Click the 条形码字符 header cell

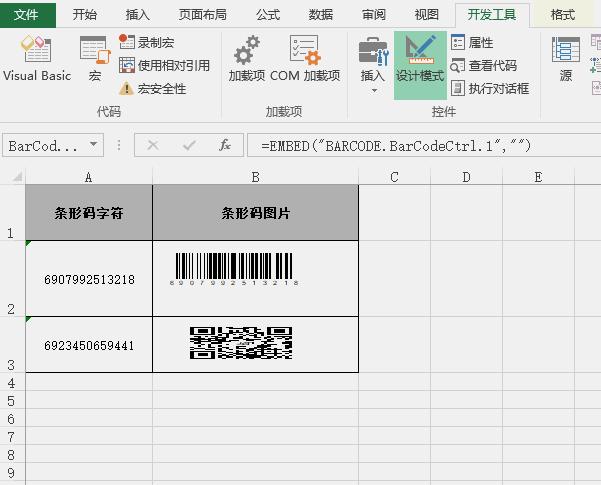89,213
